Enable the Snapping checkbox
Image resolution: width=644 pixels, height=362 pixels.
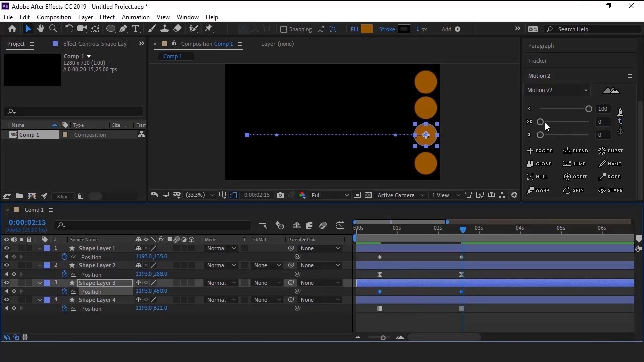(x=284, y=29)
